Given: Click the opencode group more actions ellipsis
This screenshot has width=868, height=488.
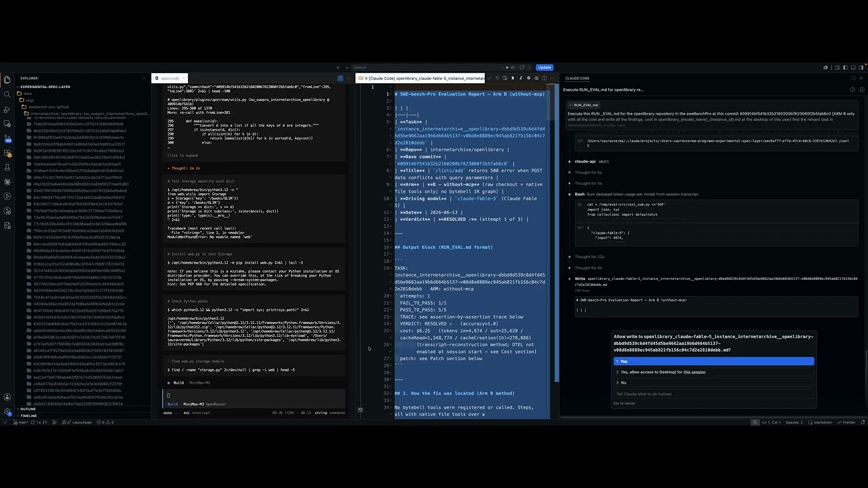Looking at the screenshot, I should 348,78.
